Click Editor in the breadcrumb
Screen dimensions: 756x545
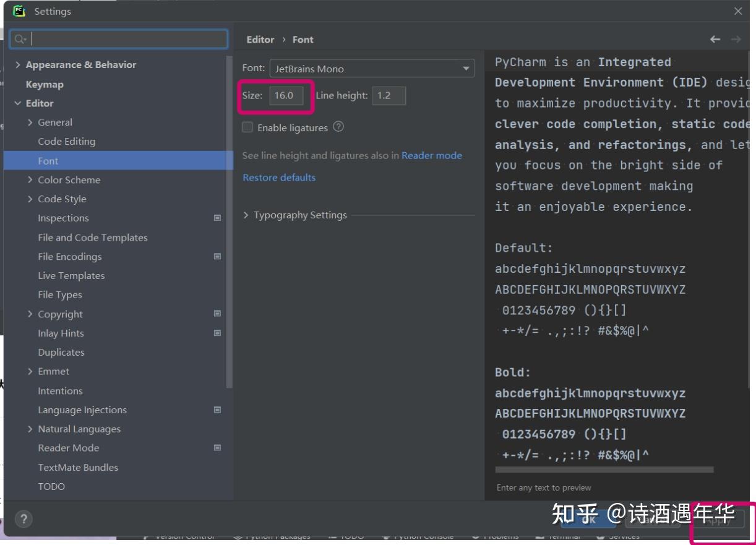click(x=260, y=39)
